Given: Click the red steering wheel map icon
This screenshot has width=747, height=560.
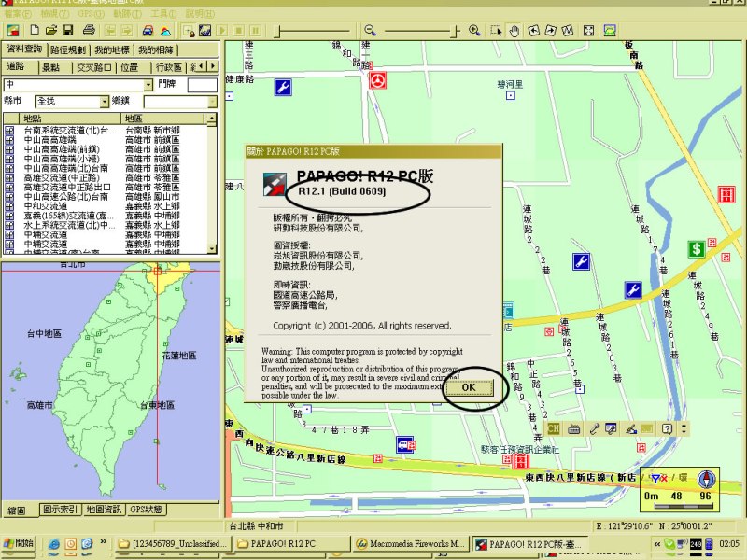Looking at the screenshot, I should [378, 80].
